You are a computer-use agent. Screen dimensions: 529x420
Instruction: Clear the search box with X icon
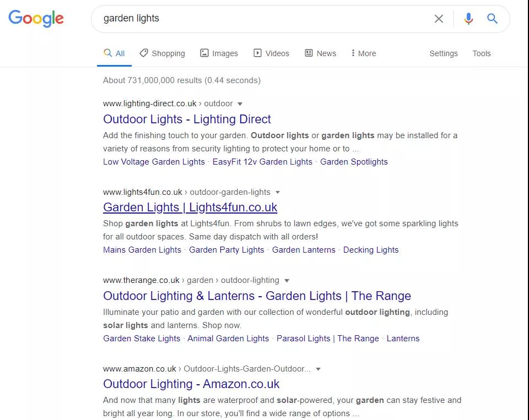coord(439,19)
